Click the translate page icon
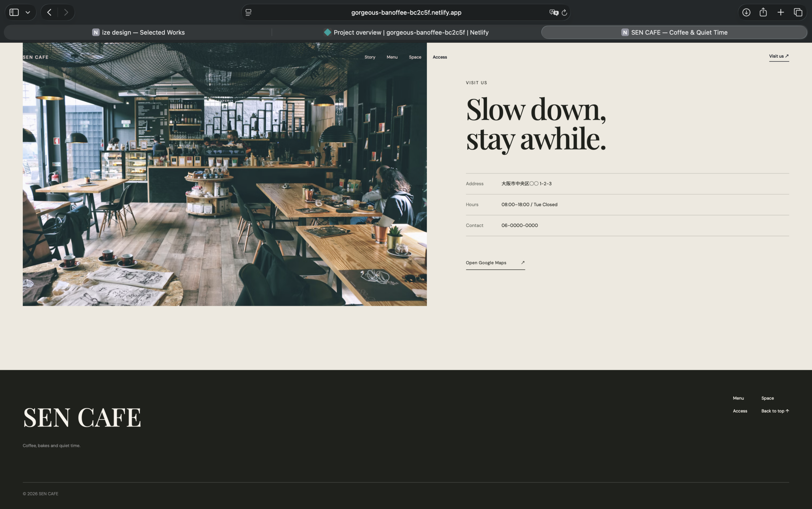 (x=553, y=12)
